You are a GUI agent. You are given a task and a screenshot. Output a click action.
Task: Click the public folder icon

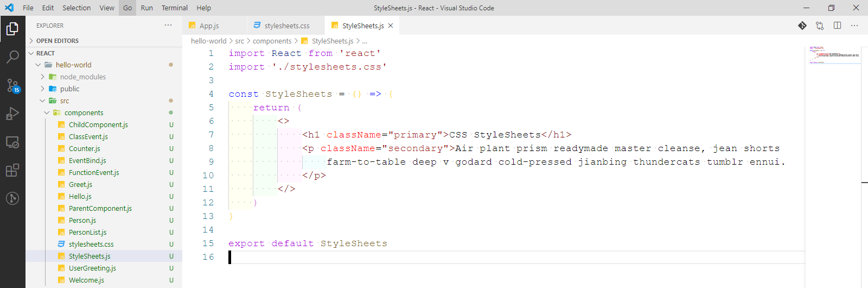click(53, 89)
